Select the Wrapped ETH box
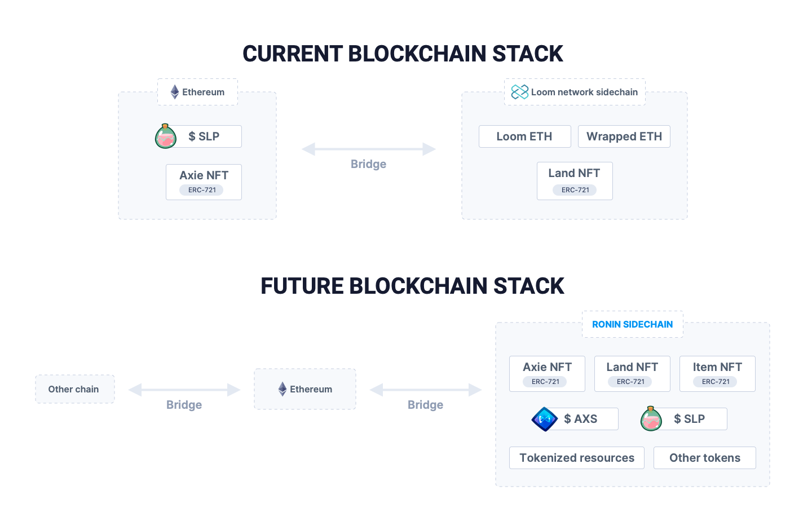812x530 pixels. point(624,136)
